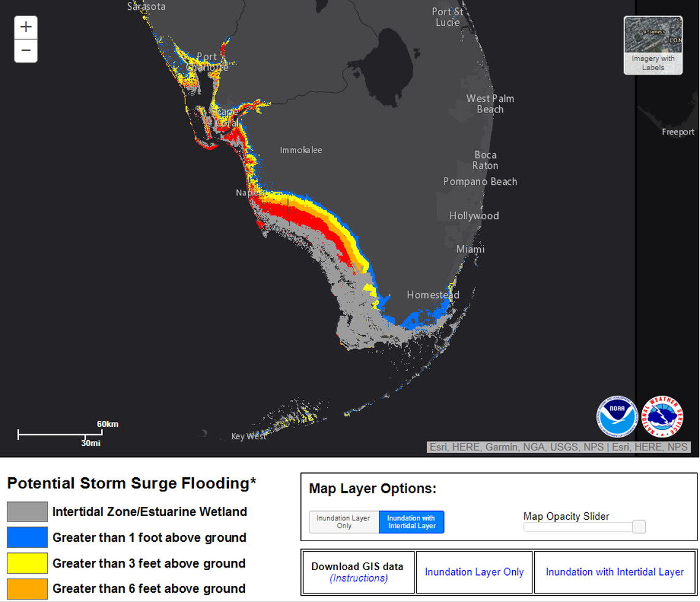Click the National Weather Service logo
The width and height of the screenshot is (700, 602).
[x=662, y=417]
